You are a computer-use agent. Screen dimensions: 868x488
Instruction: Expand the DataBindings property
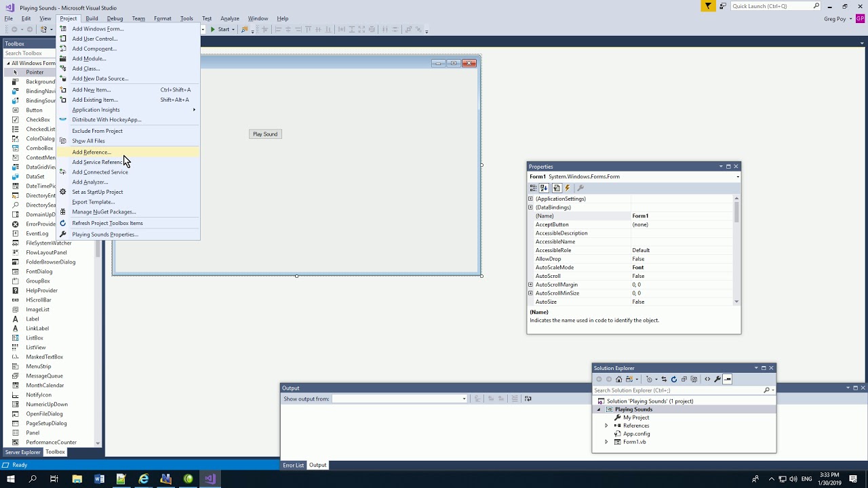pyautogui.click(x=530, y=207)
